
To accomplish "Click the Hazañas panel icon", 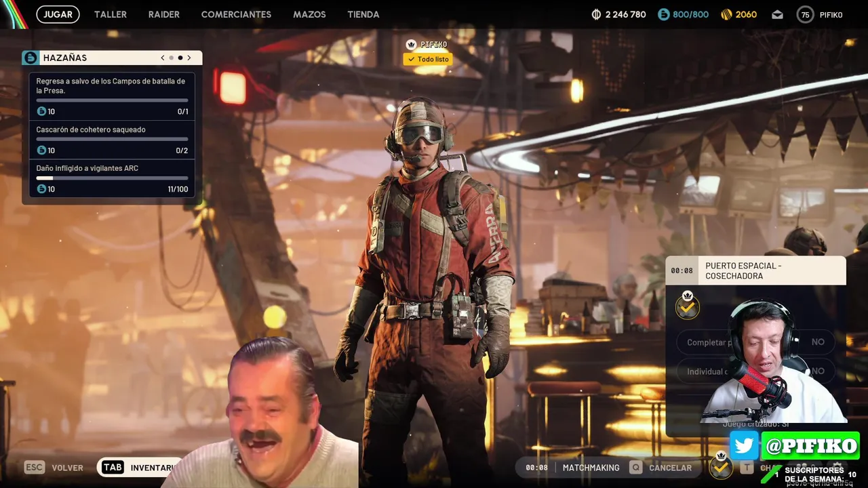I will pyautogui.click(x=31, y=58).
